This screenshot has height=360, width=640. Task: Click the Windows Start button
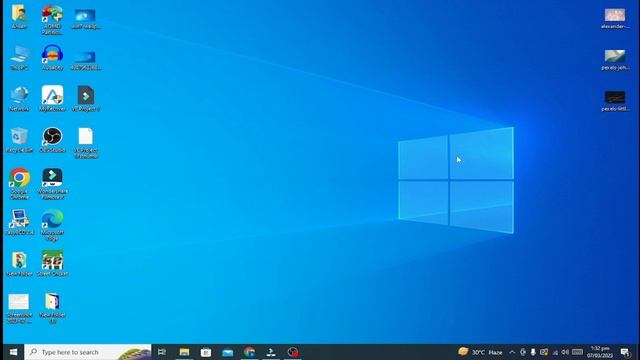click(x=13, y=352)
